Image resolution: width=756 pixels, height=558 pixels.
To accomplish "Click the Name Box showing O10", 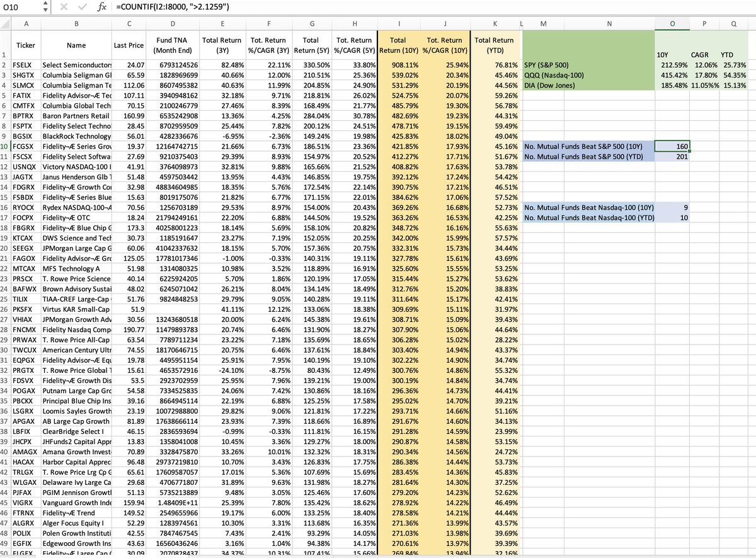I will tap(20, 8).
